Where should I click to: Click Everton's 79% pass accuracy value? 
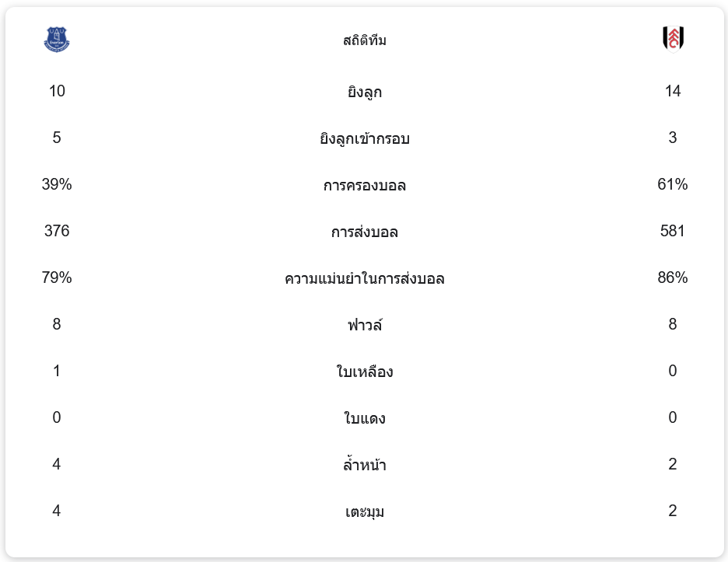[57, 278]
